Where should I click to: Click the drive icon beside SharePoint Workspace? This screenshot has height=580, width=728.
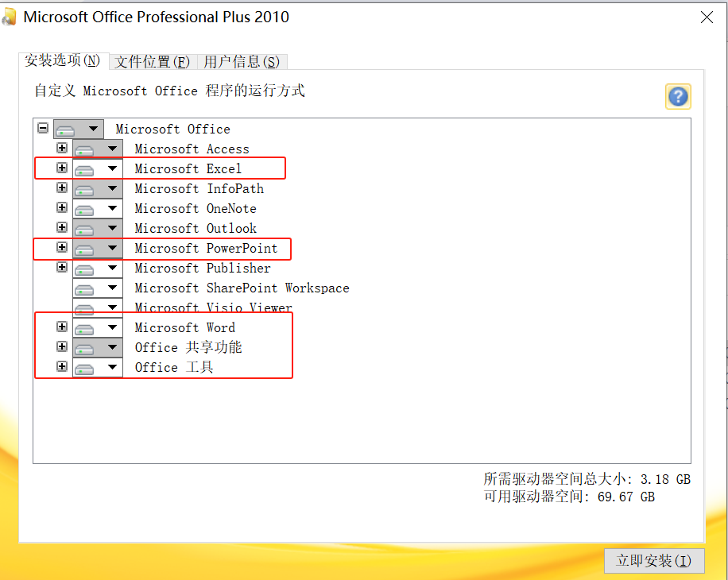[85, 288]
